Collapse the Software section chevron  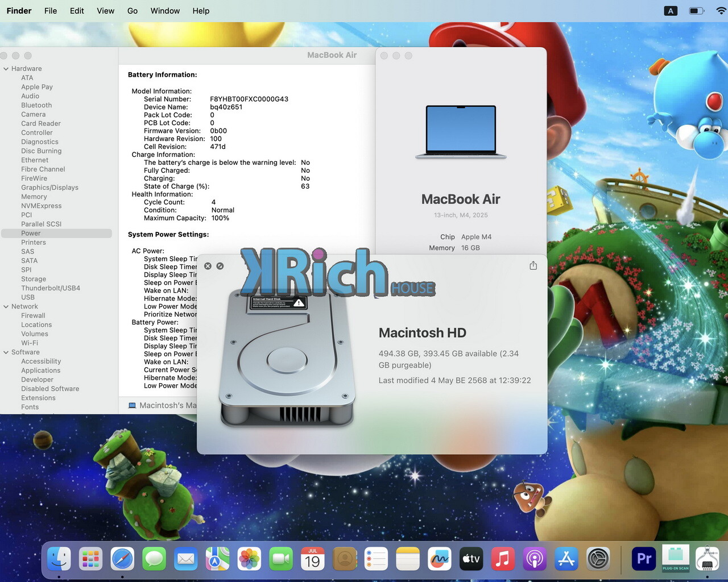(6, 352)
